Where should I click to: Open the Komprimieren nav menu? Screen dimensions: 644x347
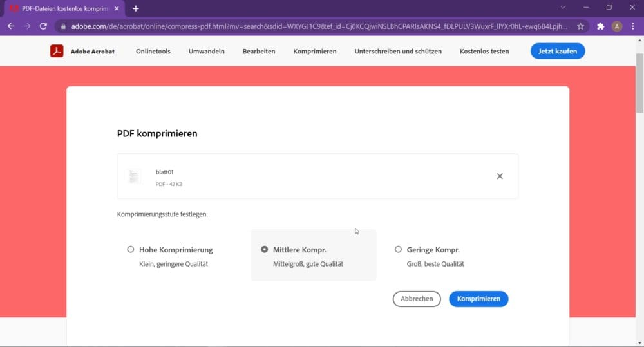pyautogui.click(x=315, y=52)
